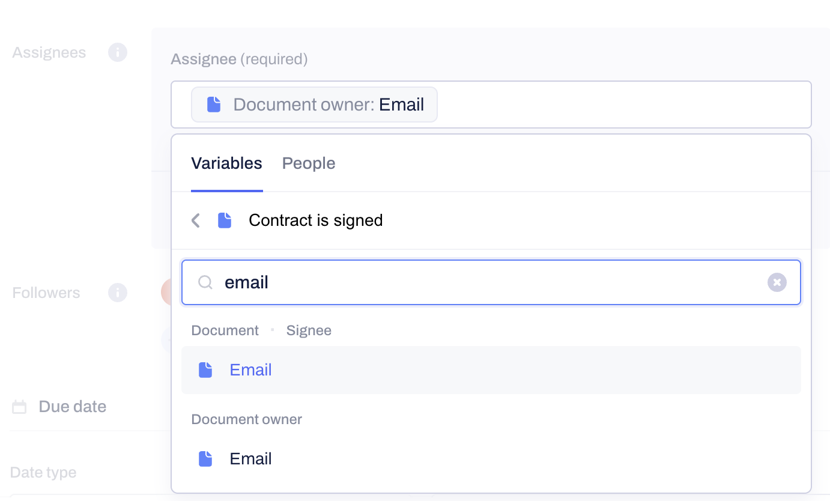Open the Due date field
The width and height of the screenshot is (830, 501).
click(x=73, y=407)
